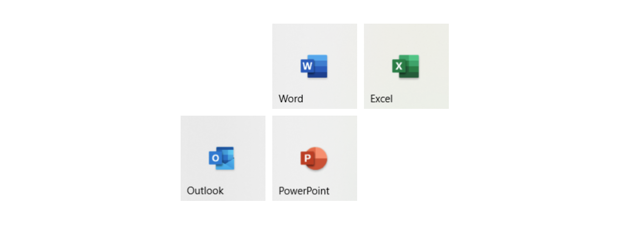Screen dimensions: 644x230
Task: Select the "Word" text label
Action: [291, 99]
